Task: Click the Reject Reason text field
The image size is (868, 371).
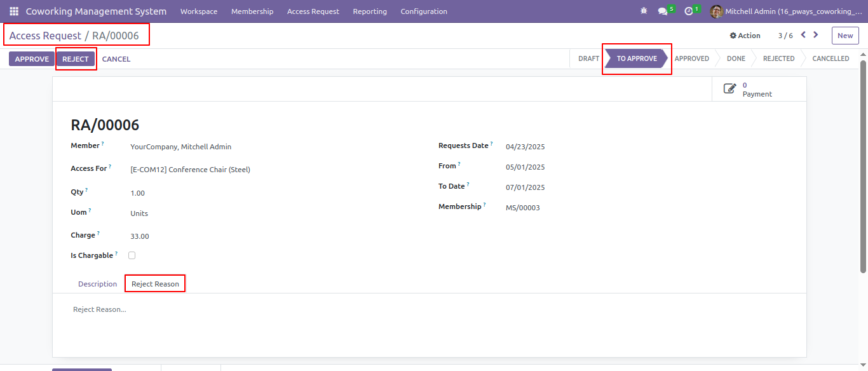Action: point(429,309)
